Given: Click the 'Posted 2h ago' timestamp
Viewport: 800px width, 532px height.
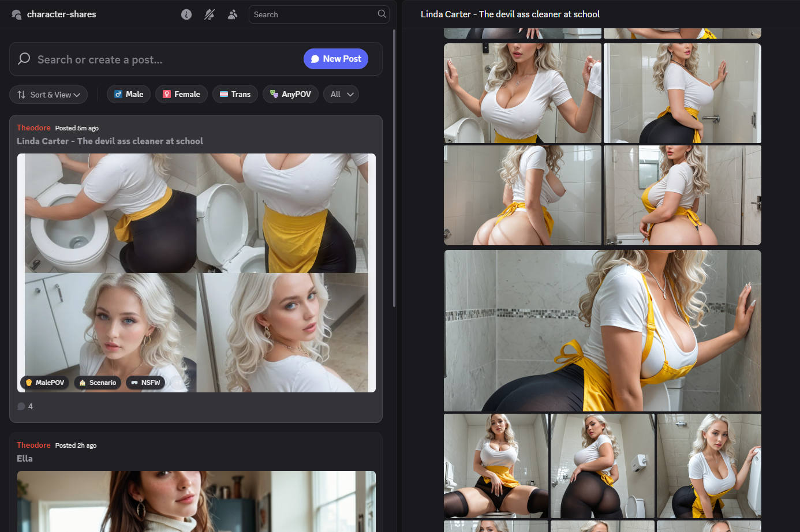Looking at the screenshot, I should click(x=76, y=445).
